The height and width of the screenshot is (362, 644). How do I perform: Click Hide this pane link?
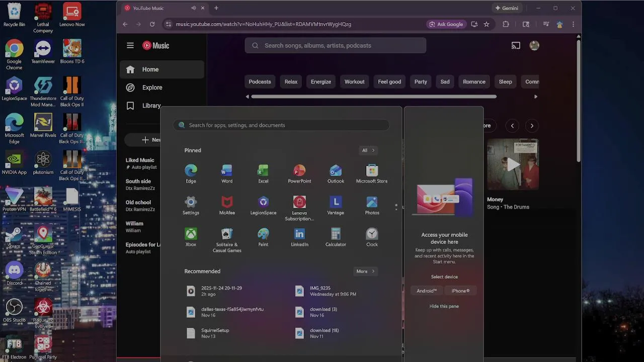[444, 306]
